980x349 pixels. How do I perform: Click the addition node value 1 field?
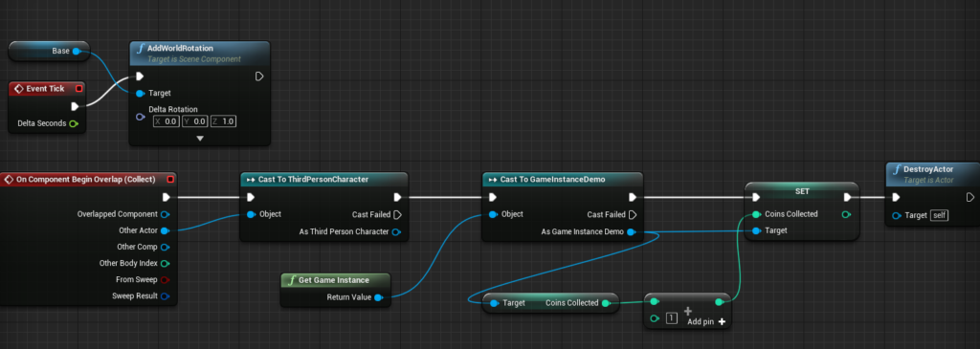pos(671,318)
